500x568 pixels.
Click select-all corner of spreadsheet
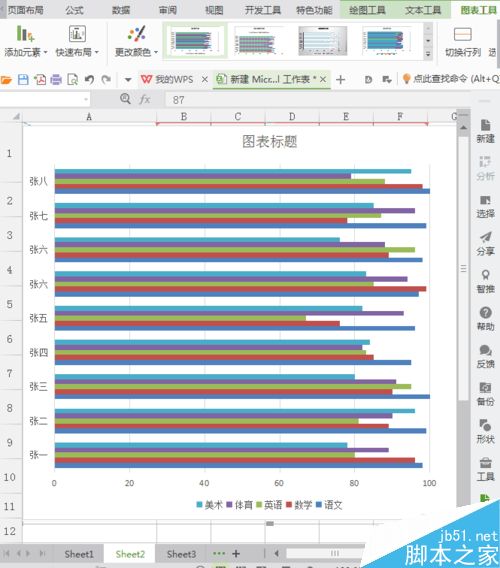(x=16, y=117)
